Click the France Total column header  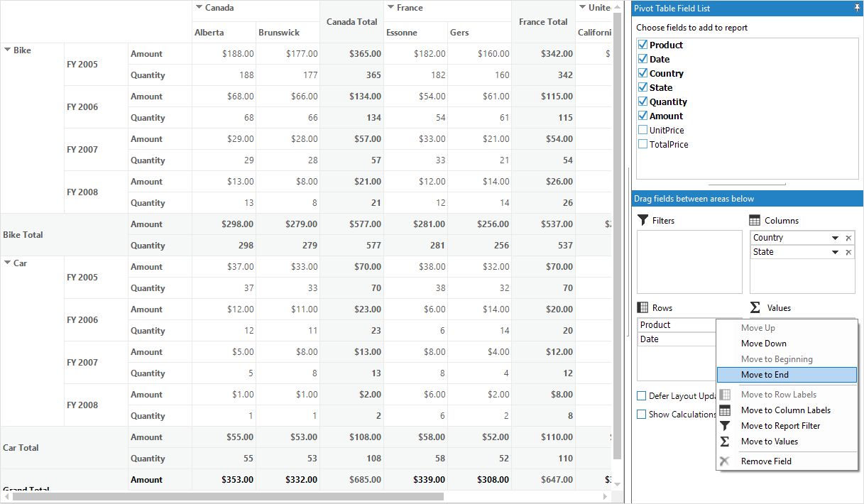[x=544, y=22]
